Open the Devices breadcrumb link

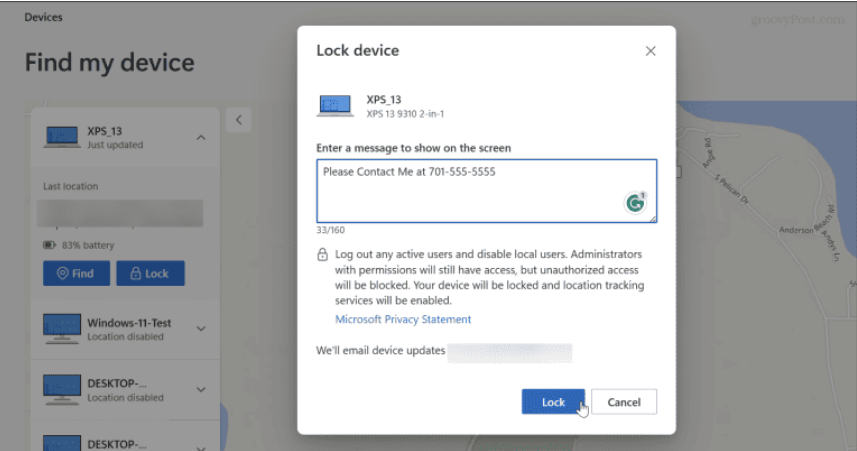[43, 17]
